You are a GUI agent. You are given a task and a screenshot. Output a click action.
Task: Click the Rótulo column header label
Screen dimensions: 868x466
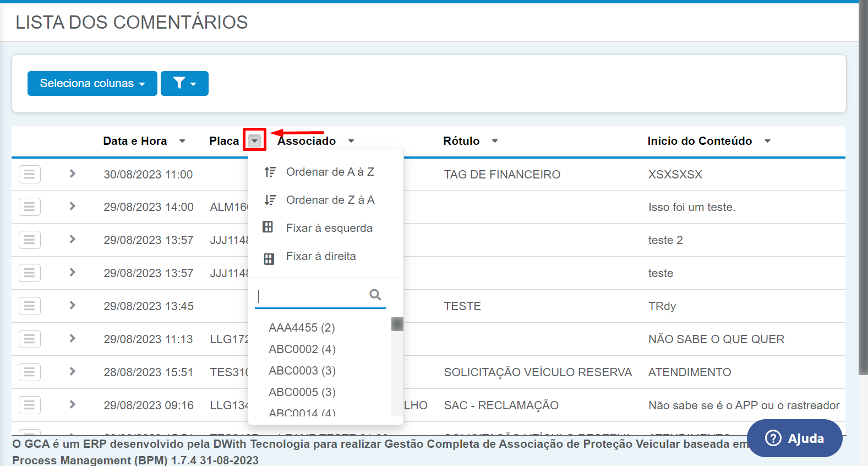(461, 141)
